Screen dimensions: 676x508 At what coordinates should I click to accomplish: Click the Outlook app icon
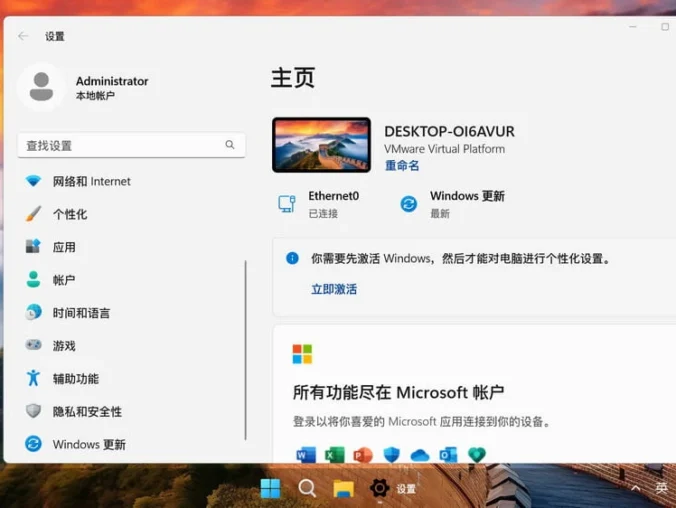(x=448, y=455)
